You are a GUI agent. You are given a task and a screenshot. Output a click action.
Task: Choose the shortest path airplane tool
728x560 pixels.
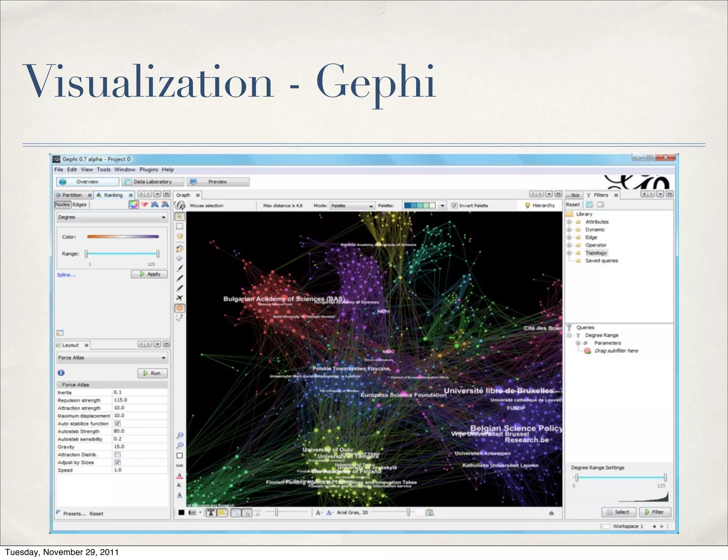pyautogui.click(x=180, y=298)
